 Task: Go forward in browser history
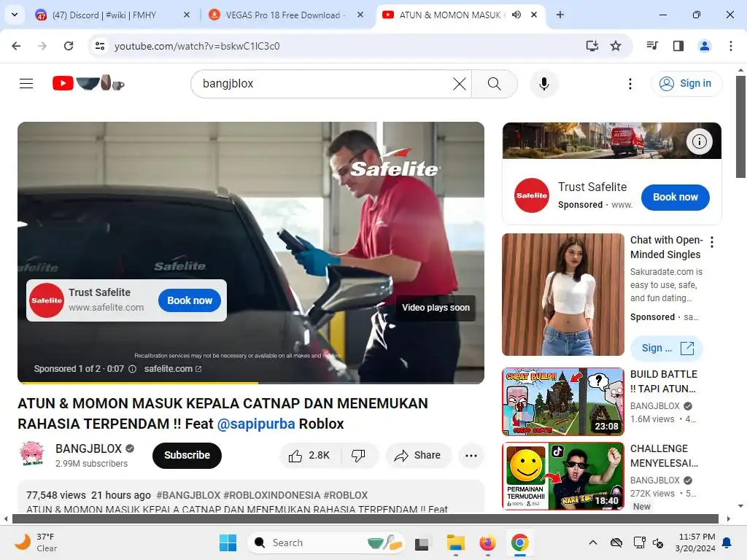click(x=42, y=46)
